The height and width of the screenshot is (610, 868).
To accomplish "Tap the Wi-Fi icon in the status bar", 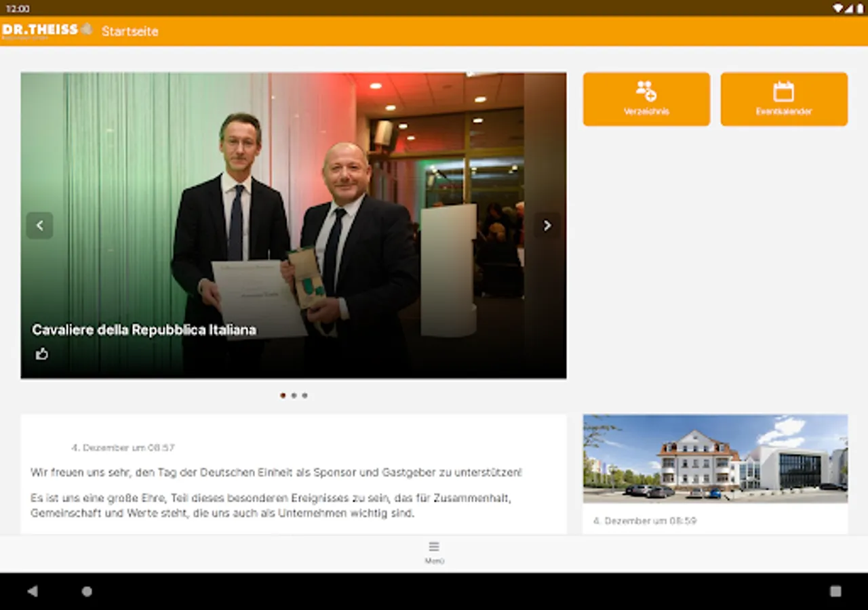I will tap(837, 8).
